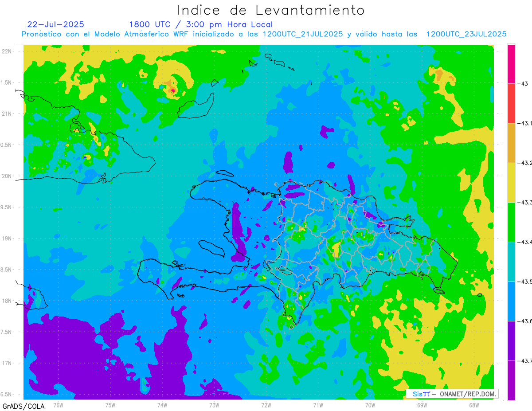Screen dimensions: 532x411
Task: Pick the green color bar segment
Action: coord(511,222)
